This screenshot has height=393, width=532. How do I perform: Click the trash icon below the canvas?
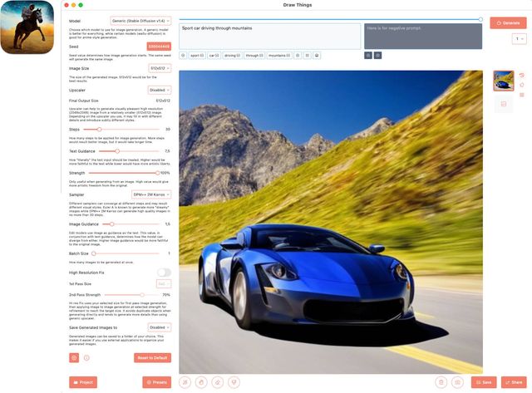point(441,382)
